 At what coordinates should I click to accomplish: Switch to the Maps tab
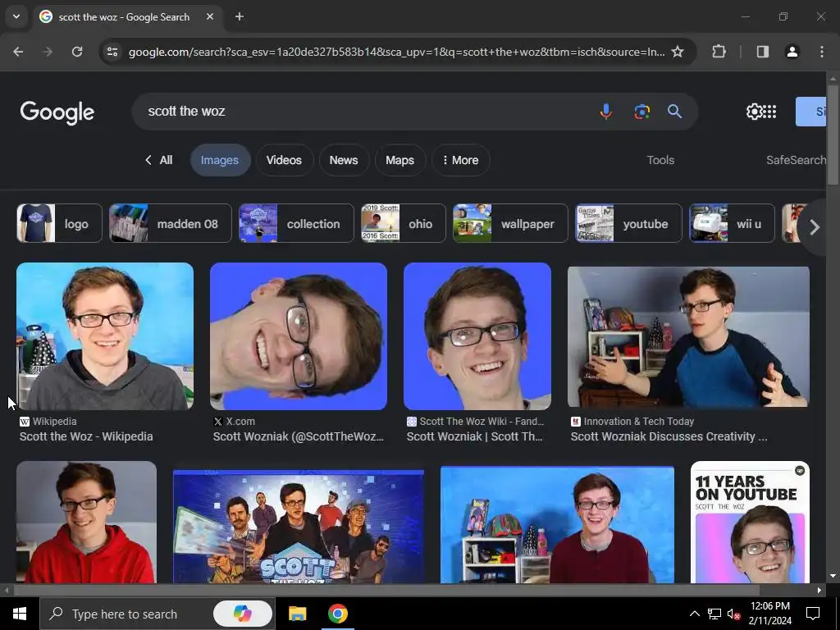tap(399, 160)
